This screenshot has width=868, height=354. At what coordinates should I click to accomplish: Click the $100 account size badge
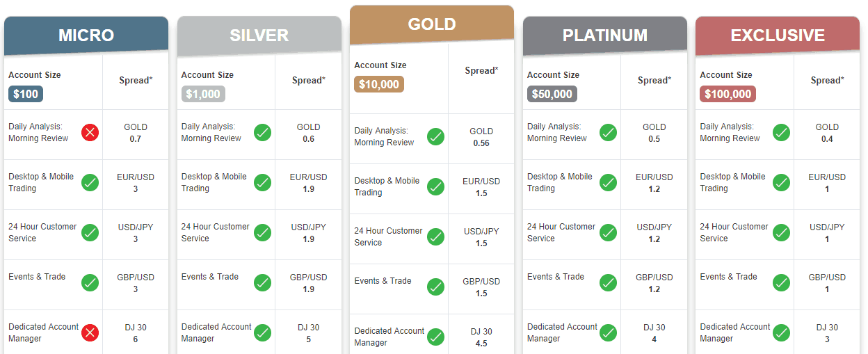(26, 94)
